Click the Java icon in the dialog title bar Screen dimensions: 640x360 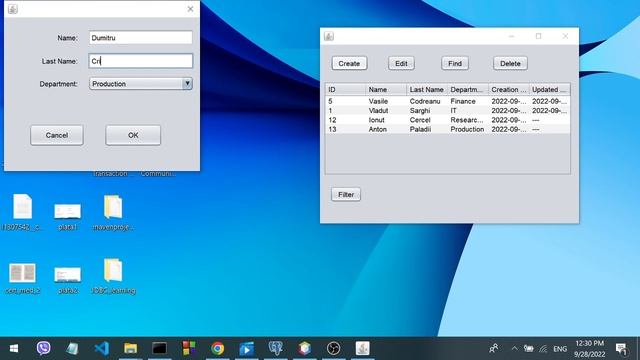(13, 9)
